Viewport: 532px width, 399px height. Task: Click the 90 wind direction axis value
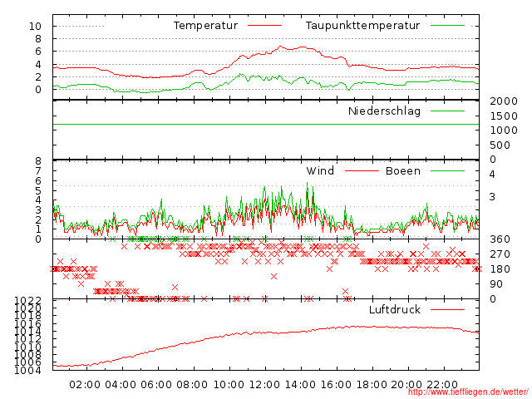[496, 284]
